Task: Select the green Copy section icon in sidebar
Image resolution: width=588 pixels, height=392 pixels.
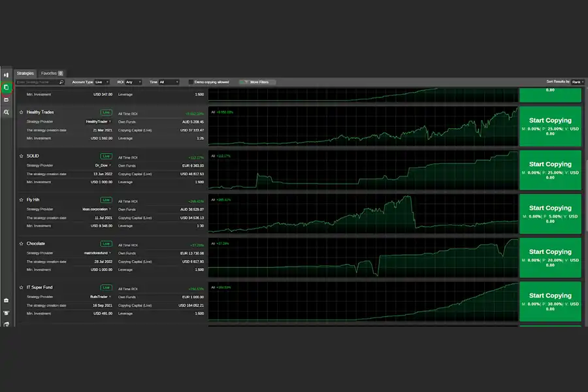Action: point(7,88)
